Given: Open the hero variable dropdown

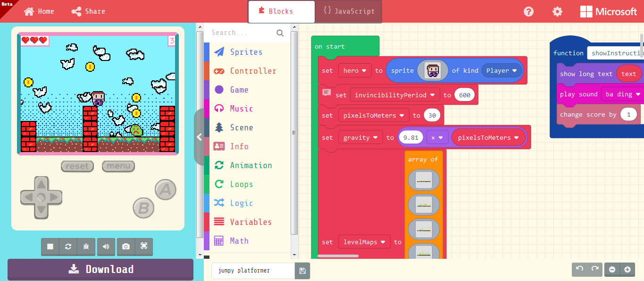Looking at the screenshot, I should point(355,71).
